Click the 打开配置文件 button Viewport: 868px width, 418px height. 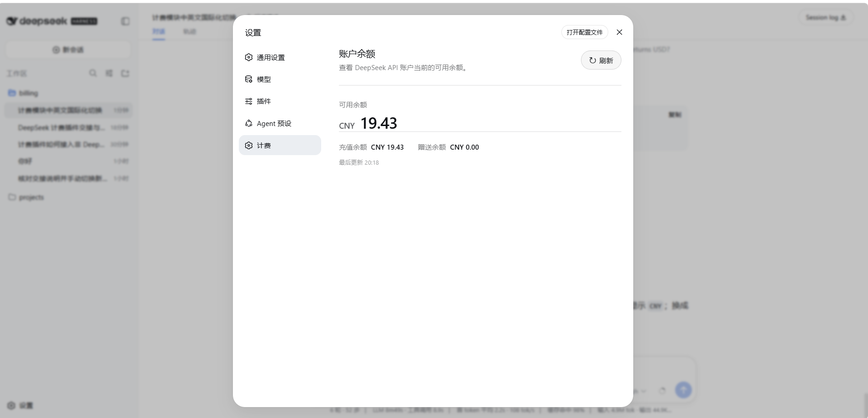pyautogui.click(x=585, y=32)
